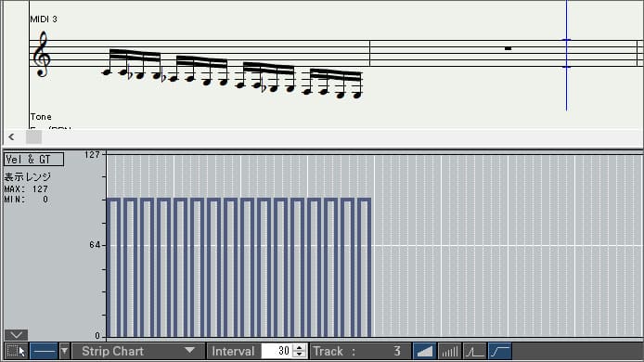
Task: Select the filled ramp display icon
Action: pos(424,351)
